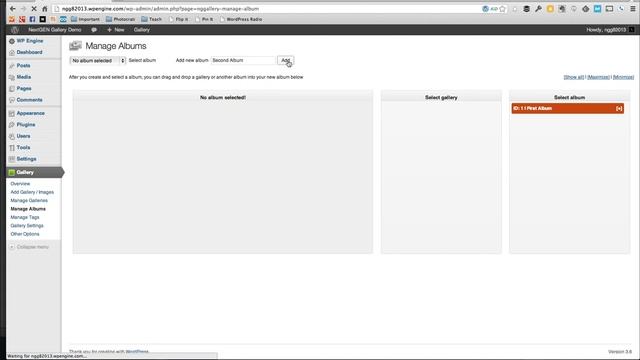Open Users in the sidebar
Screen dimensions: 640x360
(x=23, y=136)
